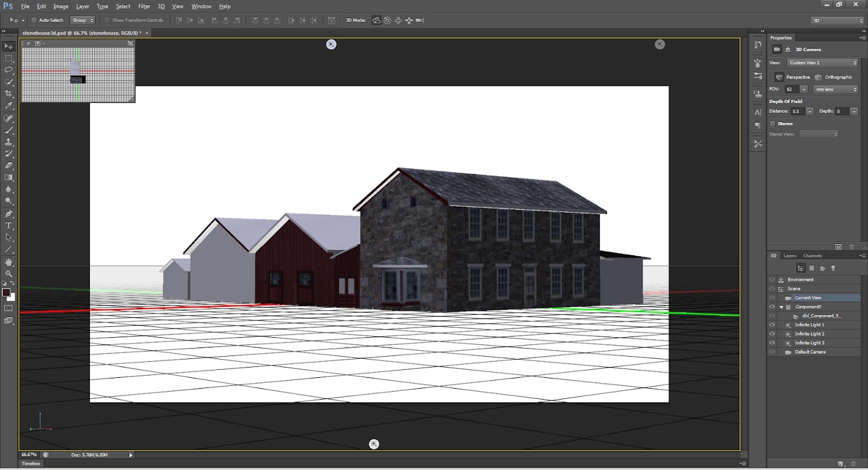Open the Auto-Select Group dropdown
The width and height of the screenshot is (868, 470).
coord(82,20)
